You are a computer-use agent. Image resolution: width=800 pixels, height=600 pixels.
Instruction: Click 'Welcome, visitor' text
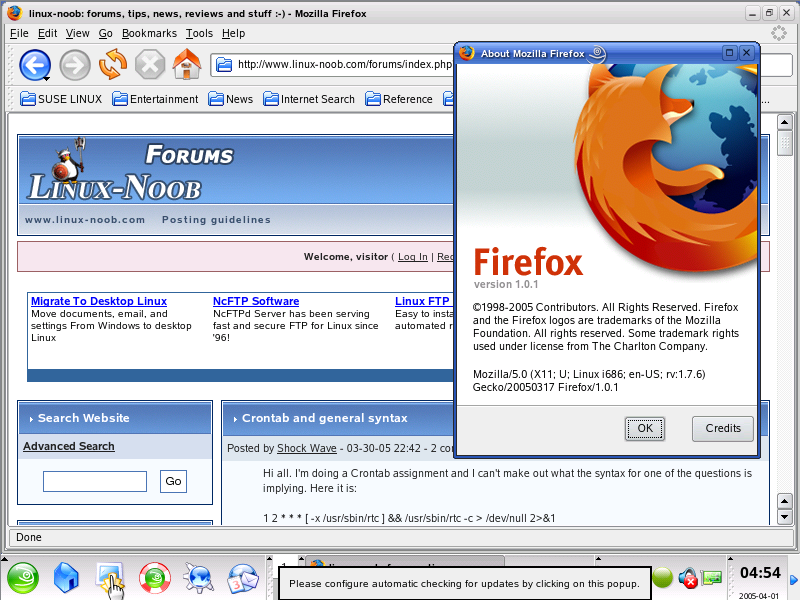[x=346, y=257]
